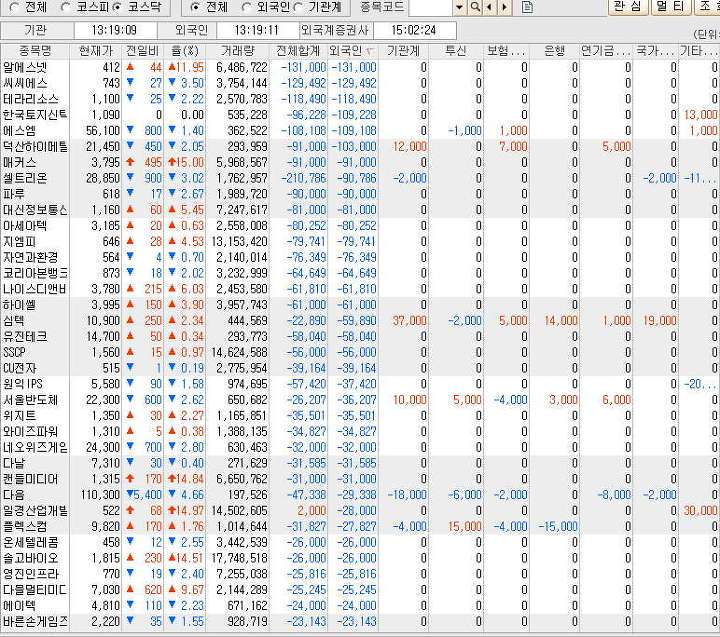Viewport: 720px width, 637px height.
Task: Click the sort arrow on 외국인 column
Action: [x=370, y=52]
